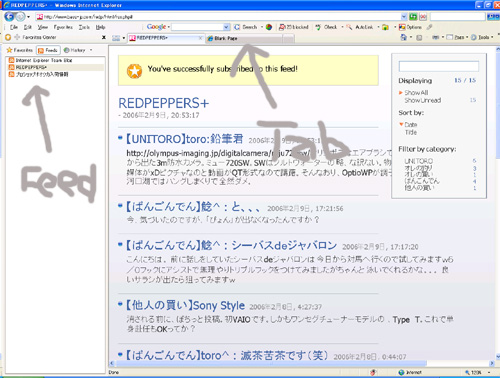Click the Add to Favorites plus icon
The width and height of the screenshot is (500, 378).
[17, 37]
